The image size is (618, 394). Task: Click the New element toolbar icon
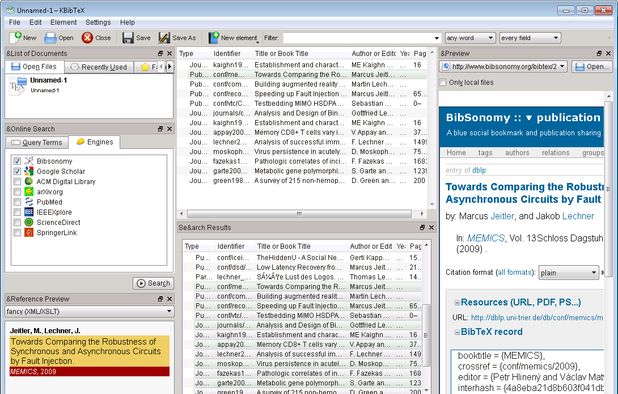pos(214,38)
